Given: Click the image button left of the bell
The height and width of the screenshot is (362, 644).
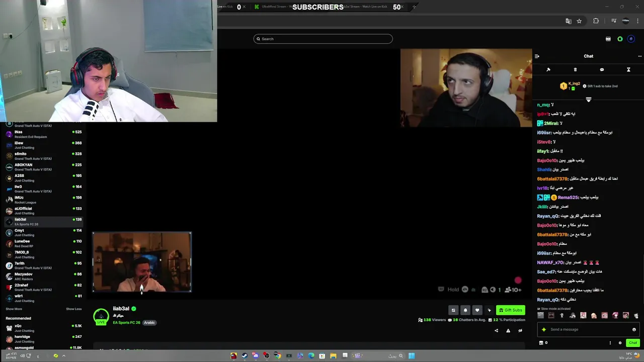Looking at the screenshot, I should tap(453, 310).
